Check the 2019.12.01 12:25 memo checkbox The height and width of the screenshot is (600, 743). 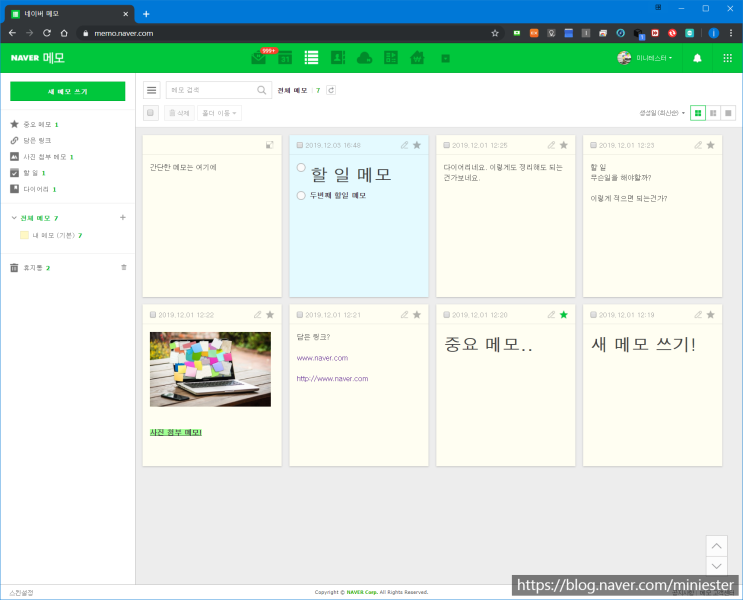coord(446,145)
